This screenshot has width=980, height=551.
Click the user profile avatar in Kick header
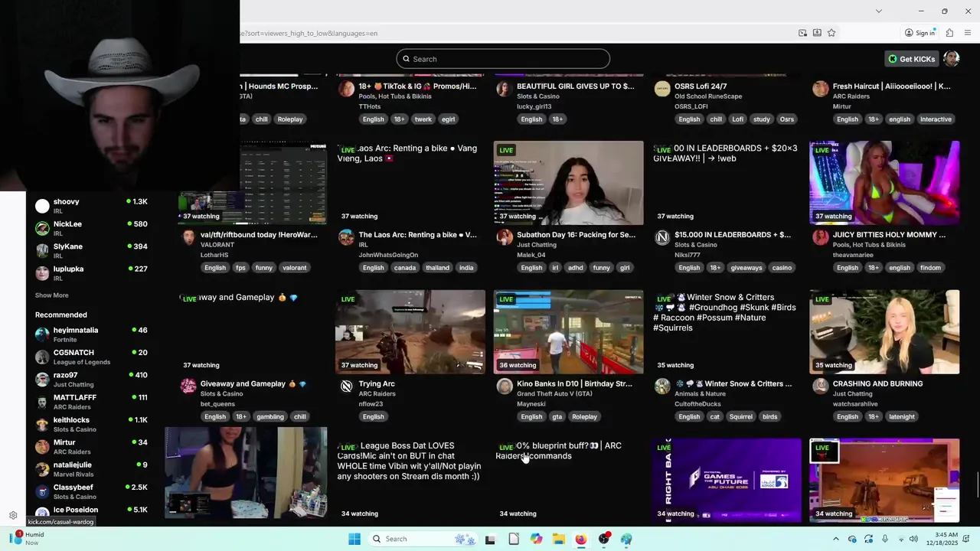tap(952, 58)
